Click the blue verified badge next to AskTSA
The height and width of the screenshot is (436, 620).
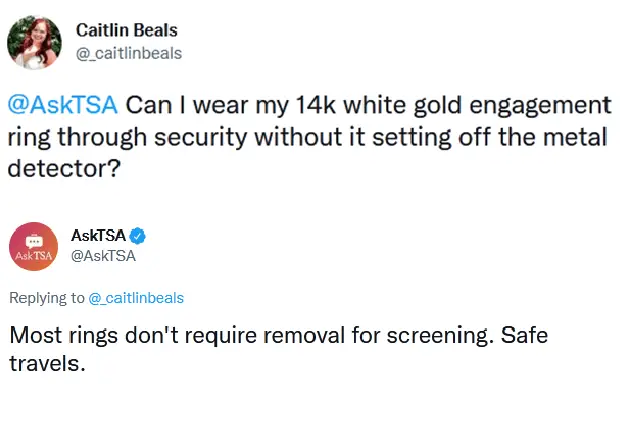(139, 236)
